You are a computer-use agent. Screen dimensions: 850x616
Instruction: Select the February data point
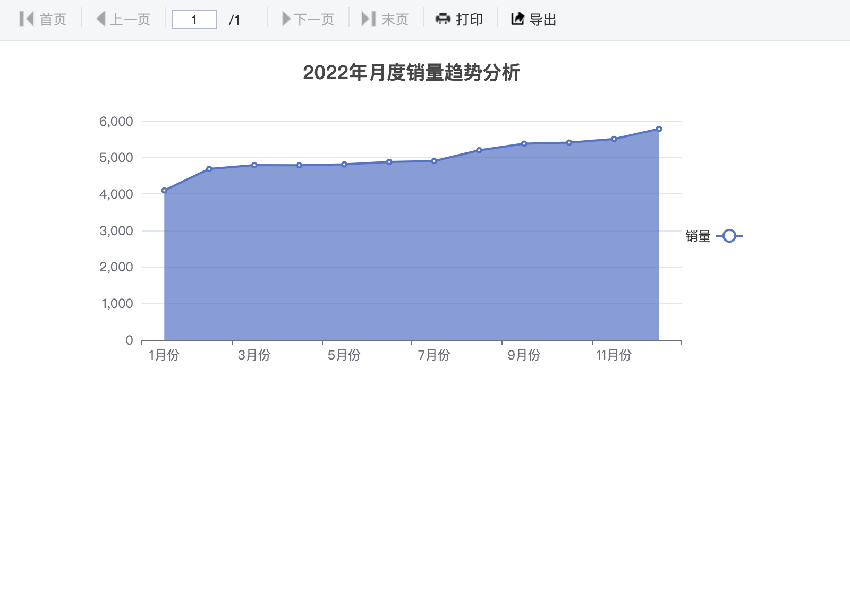(209, 169)
